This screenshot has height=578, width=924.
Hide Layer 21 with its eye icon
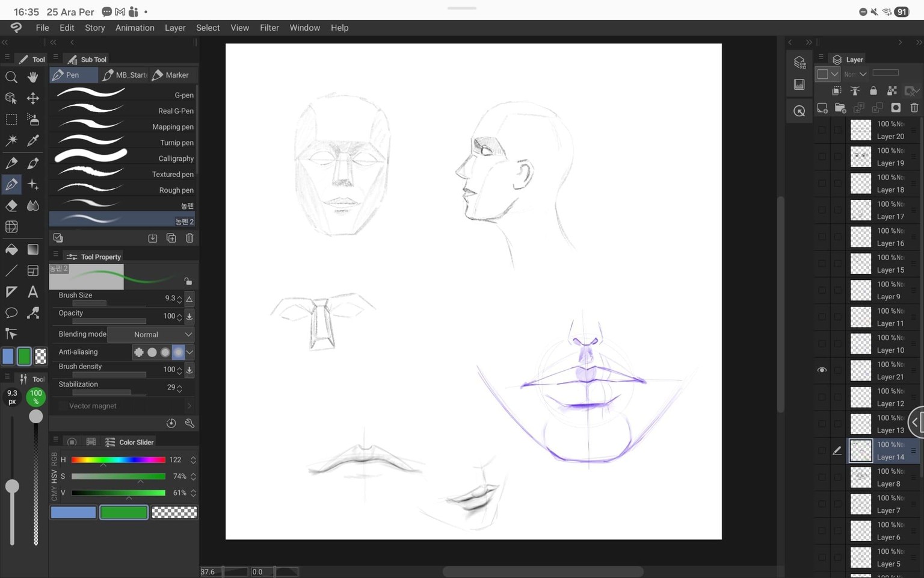(x=822, y=370)
